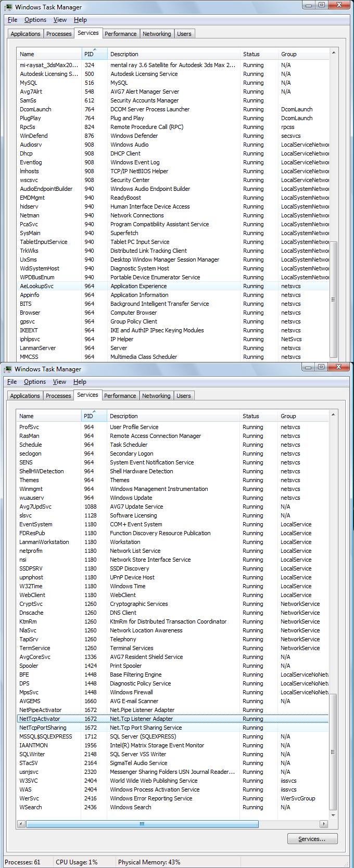Viewport: 354px width, 868px height.
Task: Click the horizontal scrollbar's left arrow
Action: [x=21, y=824]
